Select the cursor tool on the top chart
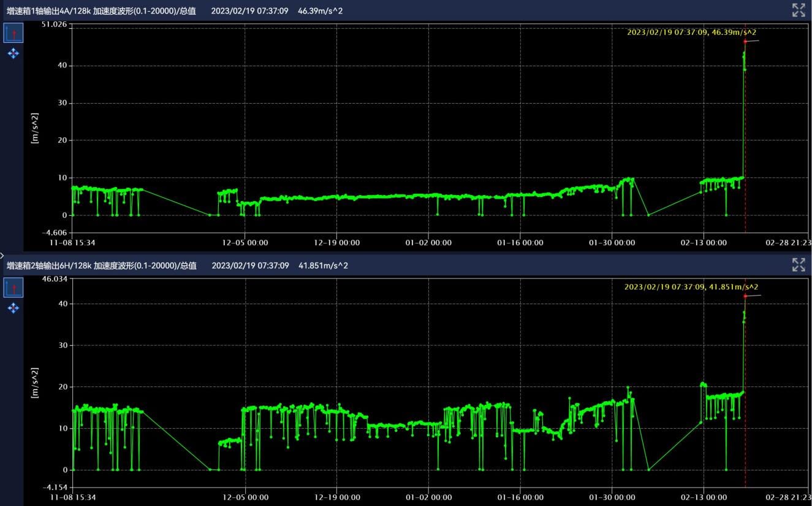This screenshot has width=812, height=506. coord(13,33)
